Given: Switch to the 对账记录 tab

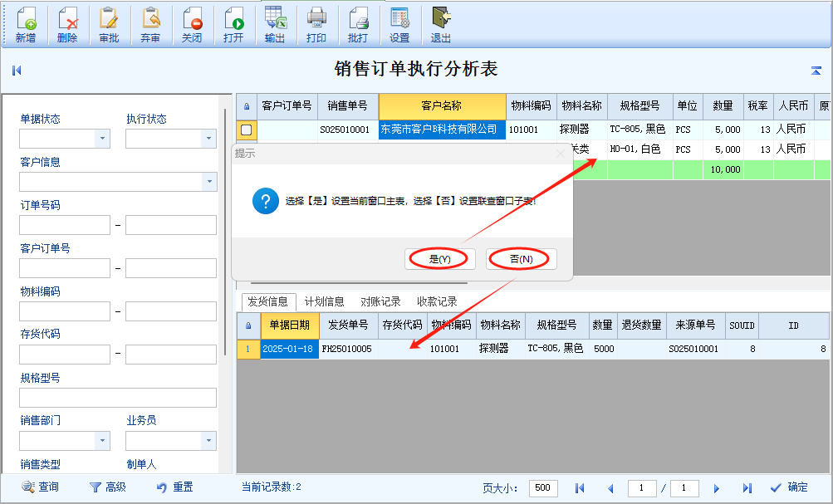Looking at the screenshot, I should (x=380, y=301).
